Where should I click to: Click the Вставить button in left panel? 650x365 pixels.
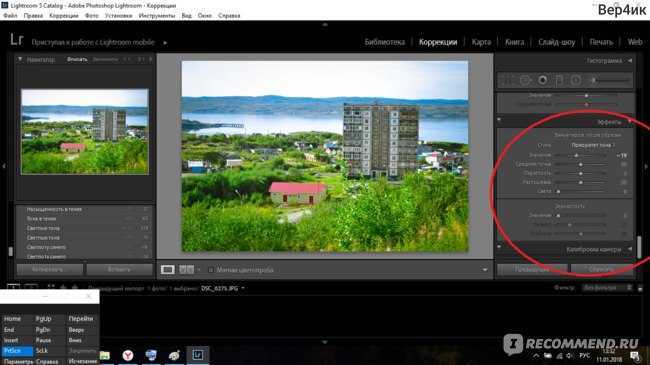tap(119, 269)
